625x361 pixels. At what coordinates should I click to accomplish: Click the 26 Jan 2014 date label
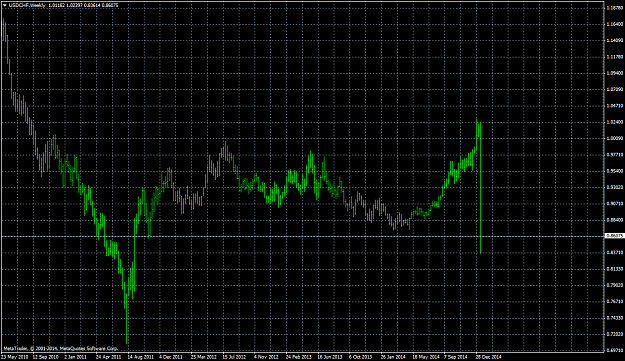[393, 357]
